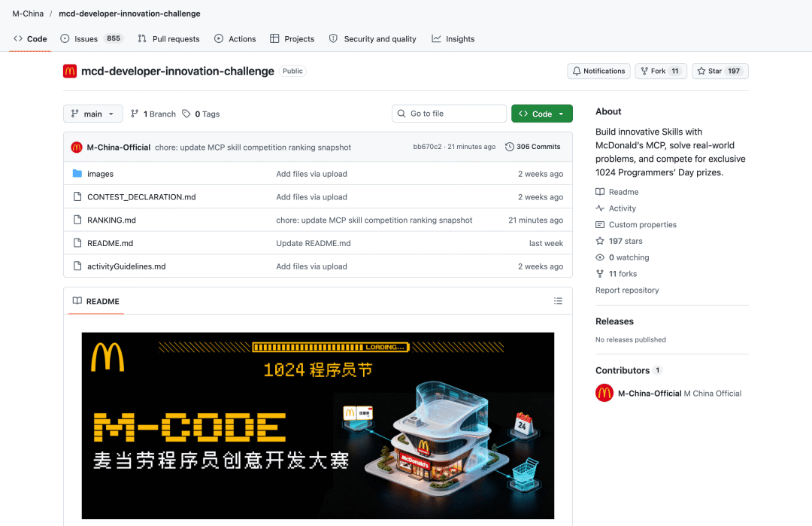Open README.md file
Screen dimensions: 812x526
[x=111, y=243]
